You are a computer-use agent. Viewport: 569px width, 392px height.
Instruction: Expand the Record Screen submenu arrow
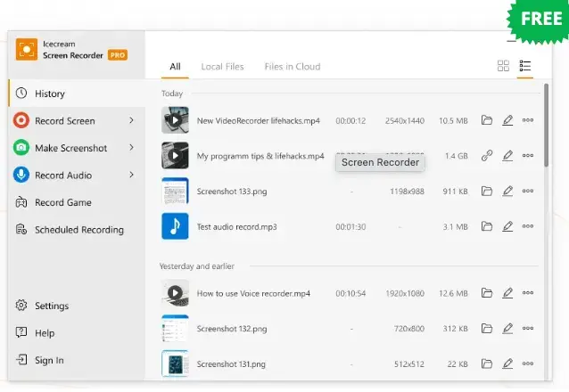(131, 120)
